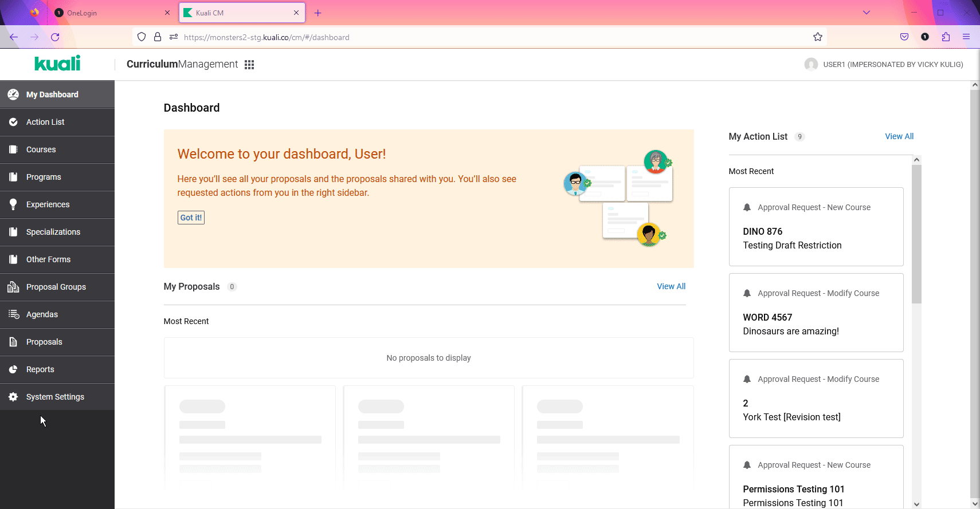Open Proposal Groups section

point(57,287)
